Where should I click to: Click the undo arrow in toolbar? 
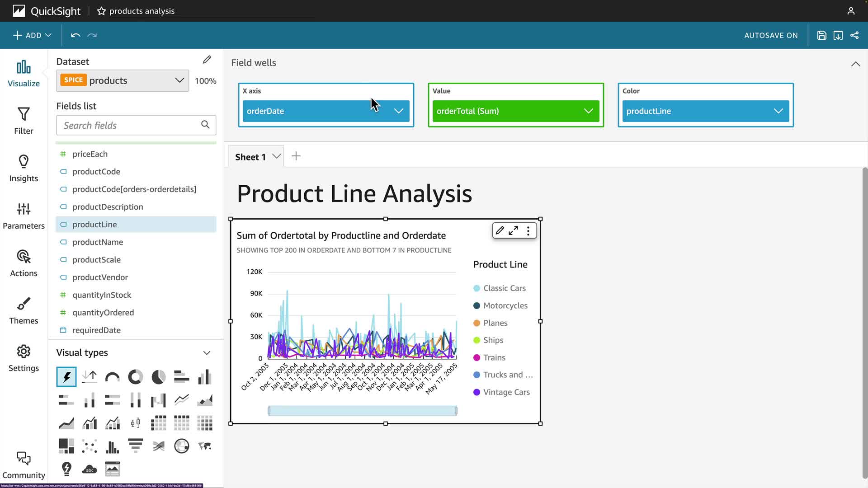(75, 35)
